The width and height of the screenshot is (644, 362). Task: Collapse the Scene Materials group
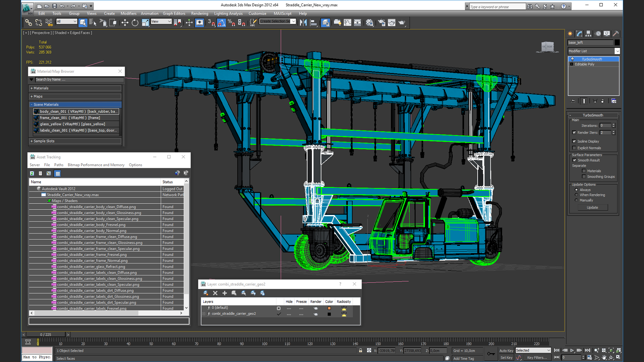click(75, 105)
